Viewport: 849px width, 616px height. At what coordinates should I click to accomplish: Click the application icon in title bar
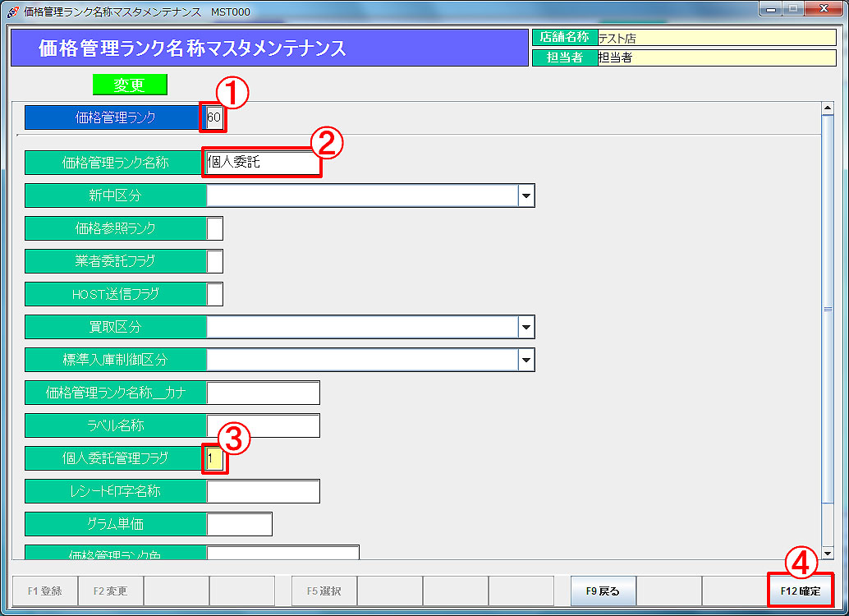point(13,11)
